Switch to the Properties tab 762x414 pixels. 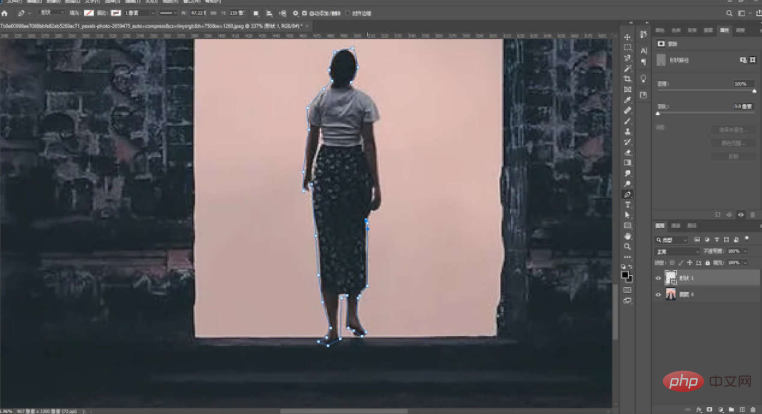(x=724, y=30)
